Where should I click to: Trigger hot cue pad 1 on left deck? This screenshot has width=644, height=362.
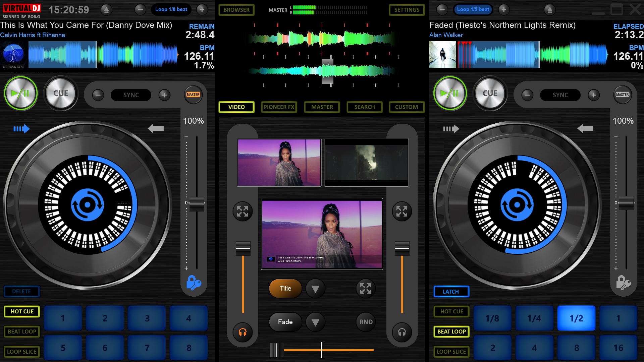coord(63,318)
